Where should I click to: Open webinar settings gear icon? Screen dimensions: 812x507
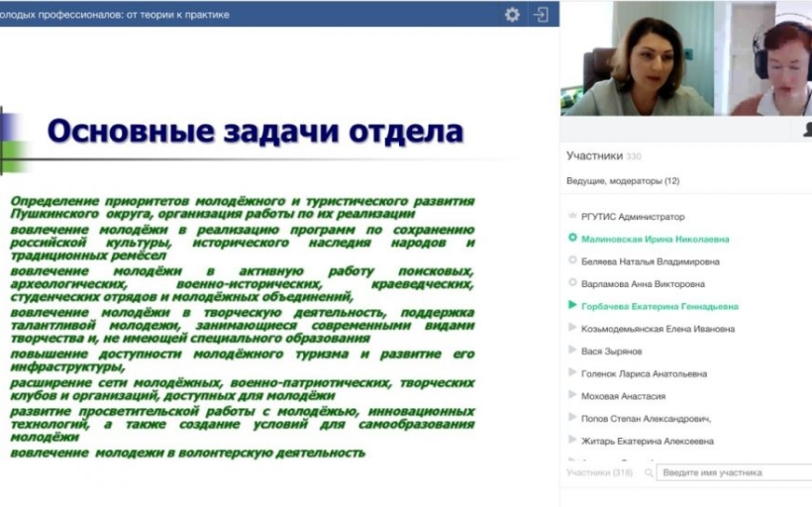pyautogui.click(x=512, y=15)
